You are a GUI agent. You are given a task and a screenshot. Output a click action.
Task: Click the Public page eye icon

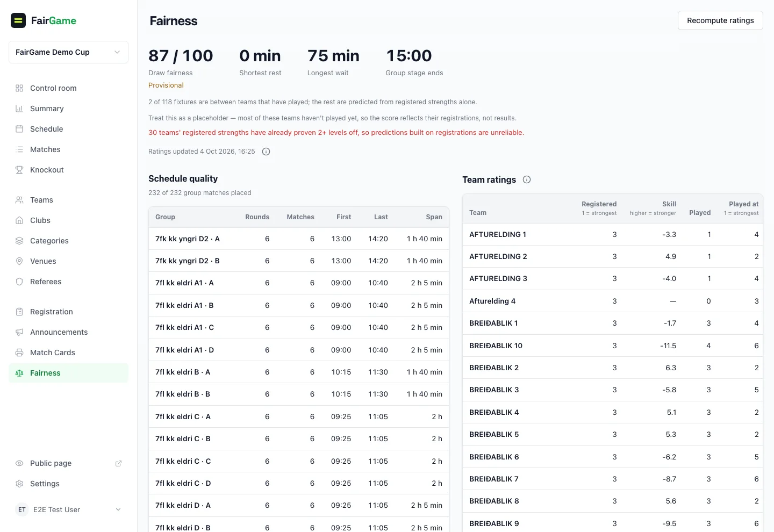19,463
